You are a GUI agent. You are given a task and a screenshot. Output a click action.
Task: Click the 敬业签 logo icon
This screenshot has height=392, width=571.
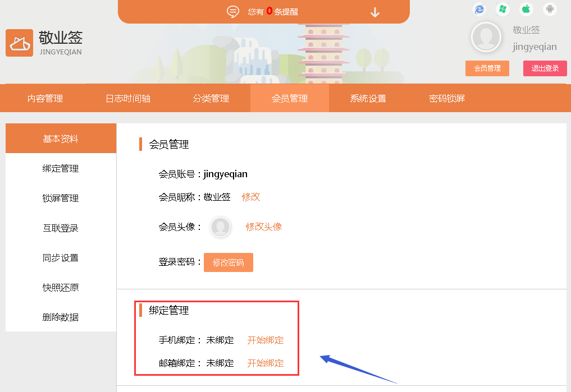point(20,43)
